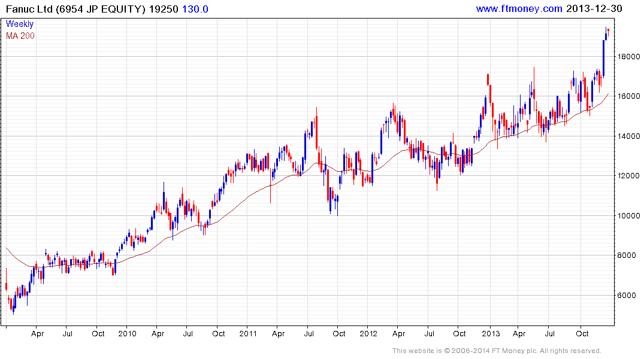This screenshot has width=644, height=359.
Task: Click the 16000 price axis label
Action: tap(629, 96)
